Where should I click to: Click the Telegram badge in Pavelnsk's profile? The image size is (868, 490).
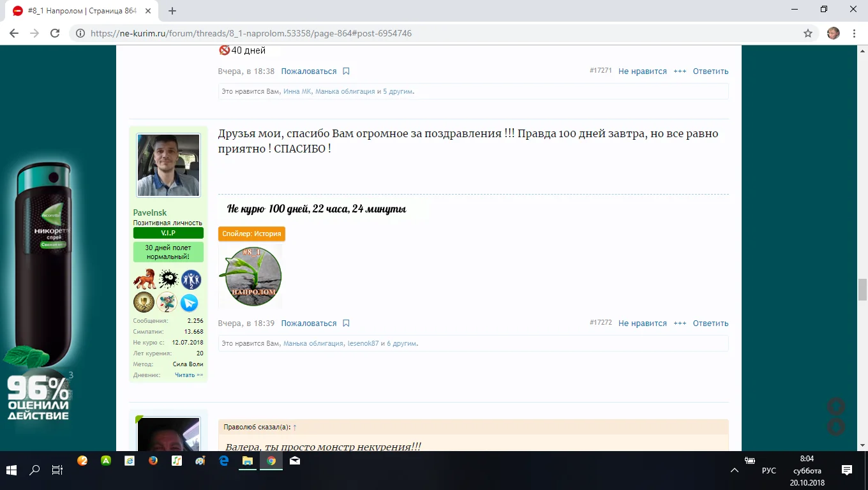[190, 302]
